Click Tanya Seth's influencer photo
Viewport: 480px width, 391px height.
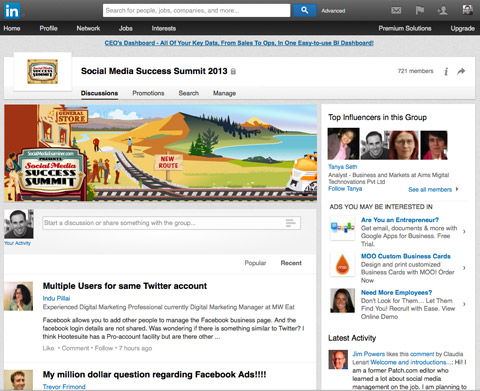pyautogui.click(x=343, y=144)
